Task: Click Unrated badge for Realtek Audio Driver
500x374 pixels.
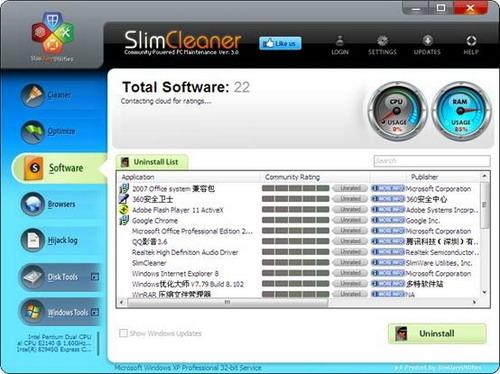Action: pyautogui.click(x=350, y=252)
